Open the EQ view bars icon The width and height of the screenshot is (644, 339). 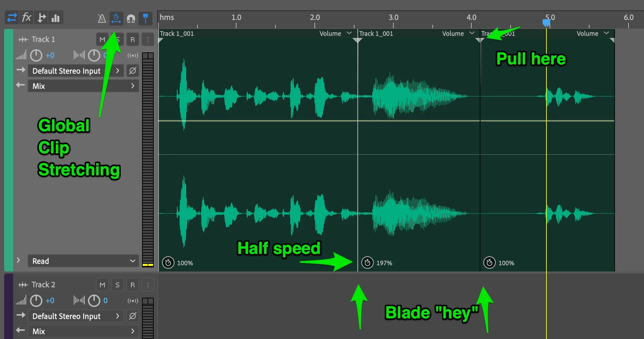[56, 18]
